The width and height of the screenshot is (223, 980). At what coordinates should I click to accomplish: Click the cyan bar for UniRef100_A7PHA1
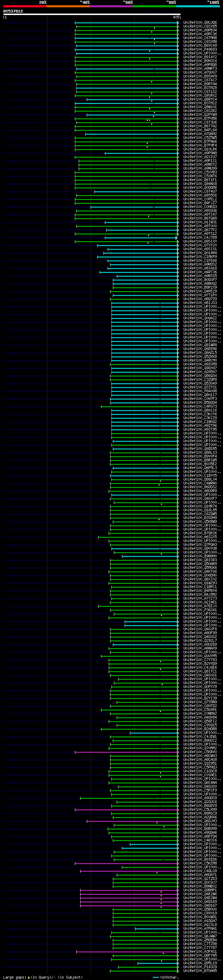coord(157,928)
